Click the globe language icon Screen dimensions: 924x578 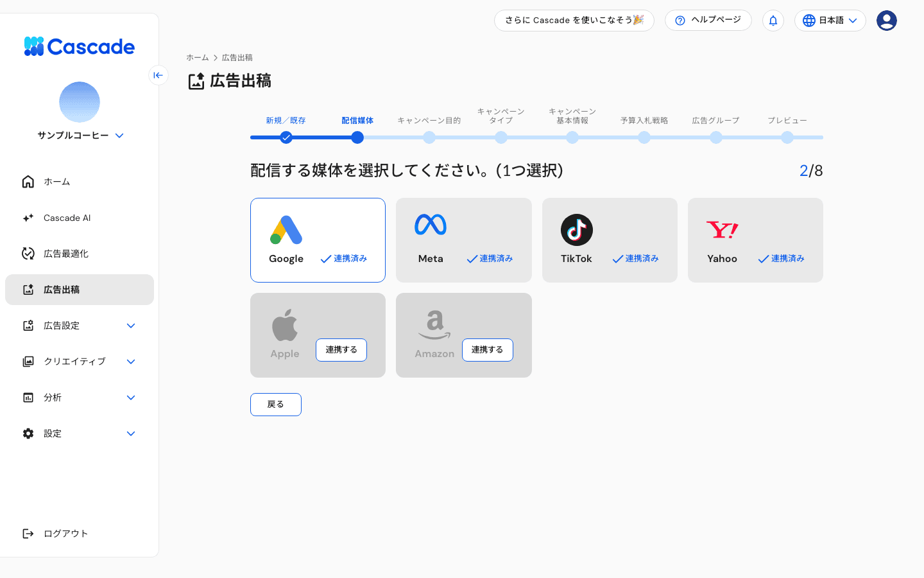(x=809, y=21)
